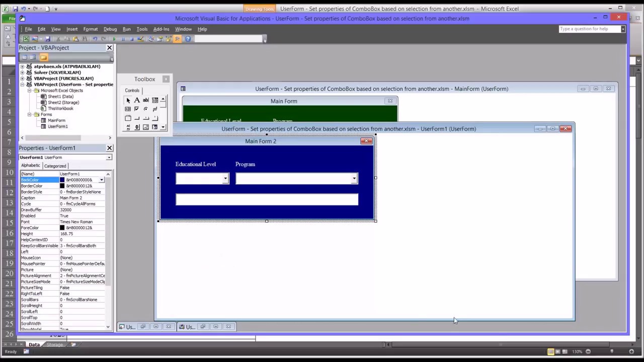Pick the Select Objects arrow in the Toolbox
644x362 pixels.
pyautogui.click(x=128, y=101)
